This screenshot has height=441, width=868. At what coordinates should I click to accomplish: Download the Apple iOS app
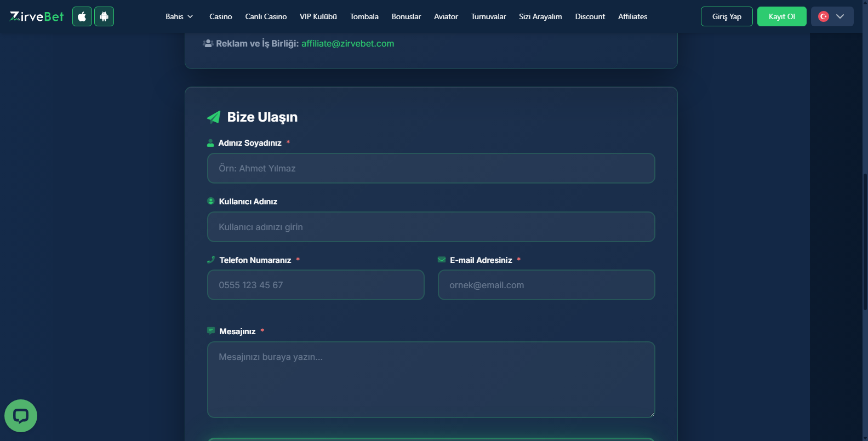(82, 16)
